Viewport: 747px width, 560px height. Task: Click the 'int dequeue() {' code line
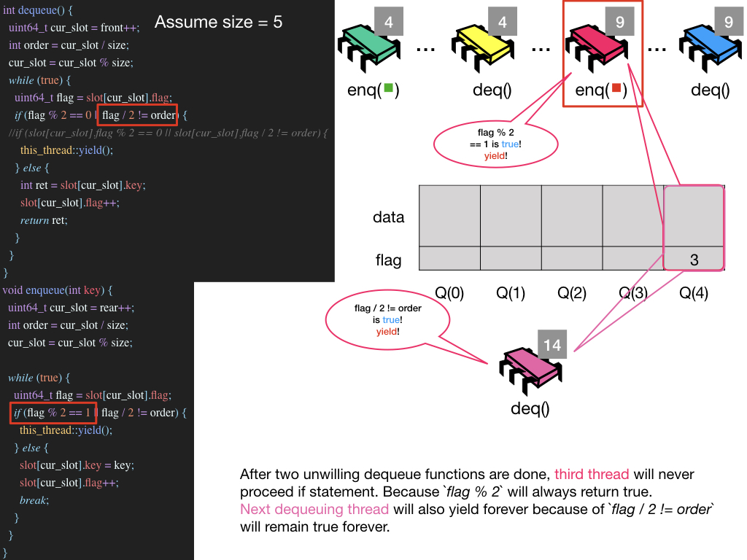click(x=38, y=10)
